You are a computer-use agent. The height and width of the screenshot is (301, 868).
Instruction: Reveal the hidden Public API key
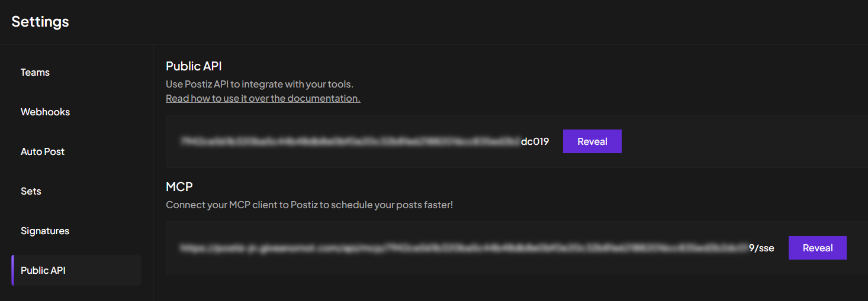coord(592,141)
